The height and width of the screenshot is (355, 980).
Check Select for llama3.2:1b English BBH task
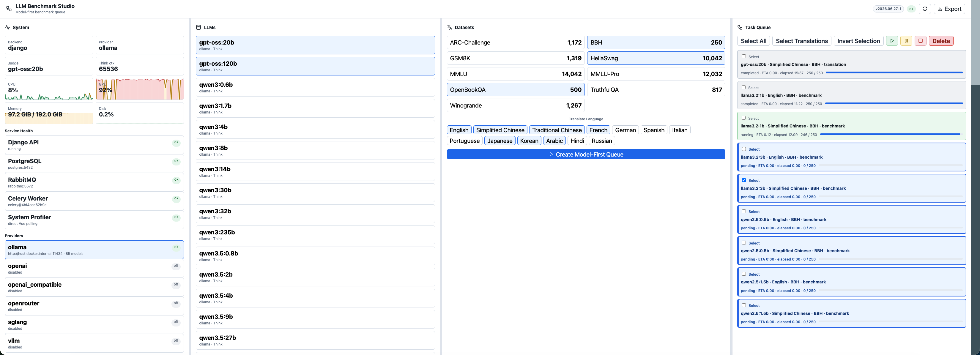point(743,87)
